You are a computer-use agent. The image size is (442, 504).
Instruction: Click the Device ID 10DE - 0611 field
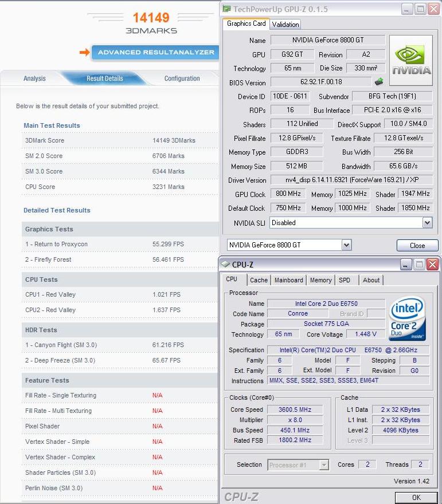tap(290, 96)
